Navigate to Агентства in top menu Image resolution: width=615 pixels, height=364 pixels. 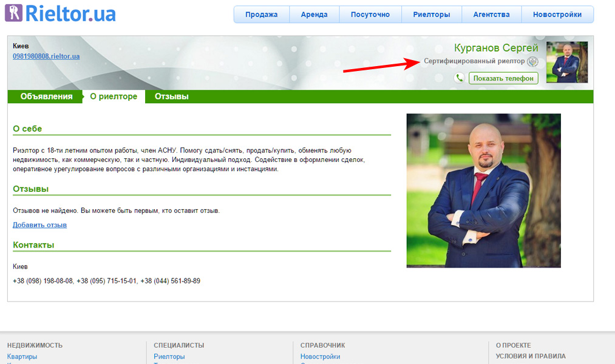(491, 15)
